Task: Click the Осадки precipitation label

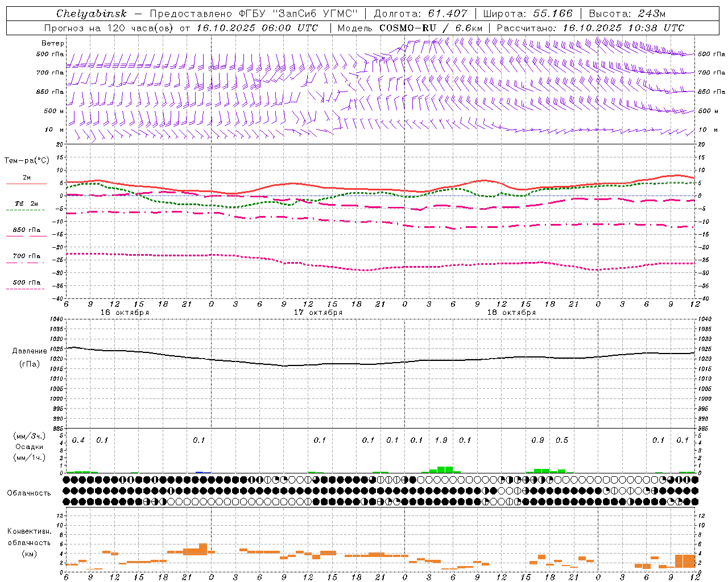Action: [29, 447]
